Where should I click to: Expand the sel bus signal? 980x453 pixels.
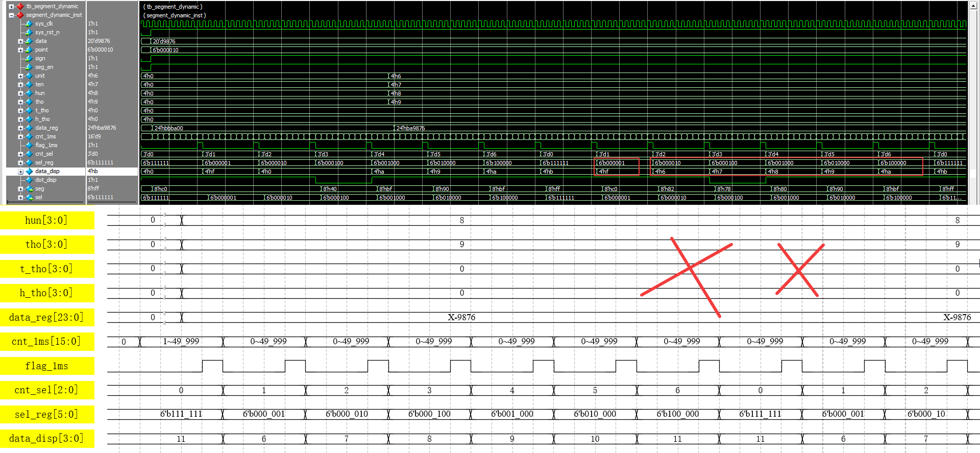(20, 198)
